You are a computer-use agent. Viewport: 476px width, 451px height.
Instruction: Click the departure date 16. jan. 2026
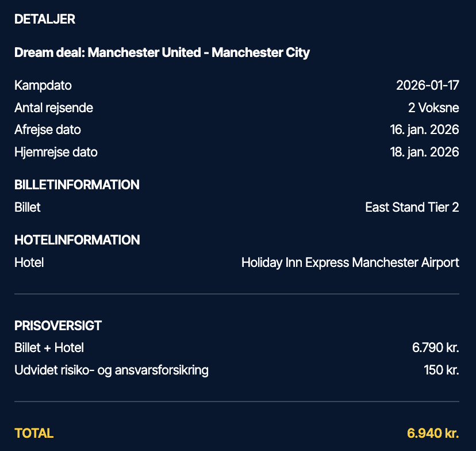click(424, 129)
